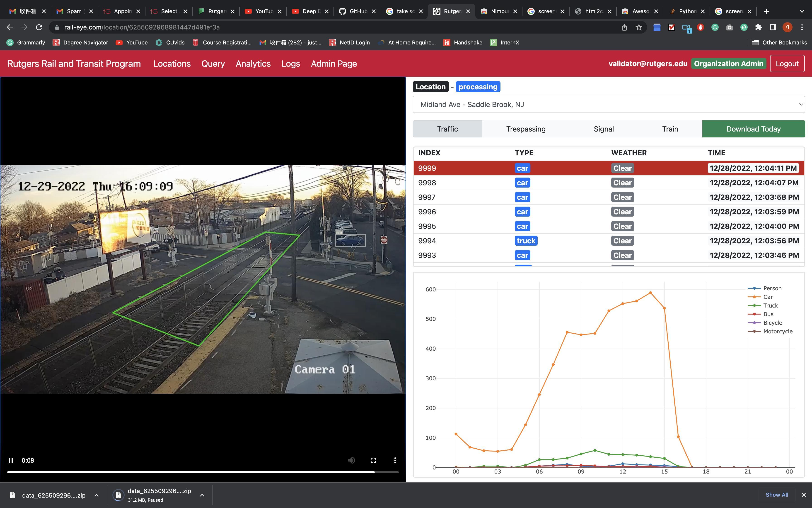Toggle the Bicycle series in chart legend
The width and height of the screenshot is (812, 508).
coord(765,323)
